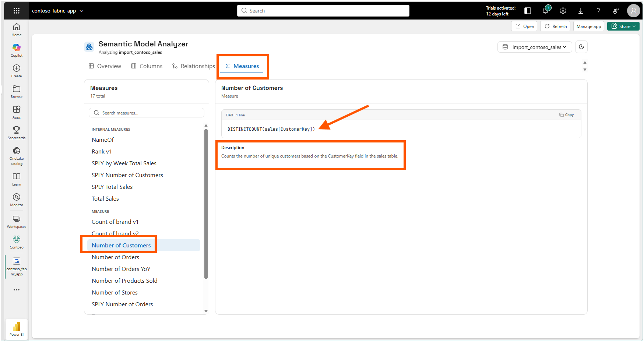Open user account avatar
Image resolution: width=644 pixels, height=342 pixels.
pos(633,11)
